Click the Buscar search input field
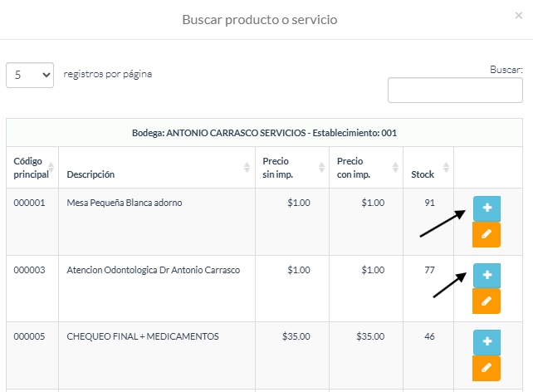The height and width of the screenshot is (392, 533). [455, 90]
